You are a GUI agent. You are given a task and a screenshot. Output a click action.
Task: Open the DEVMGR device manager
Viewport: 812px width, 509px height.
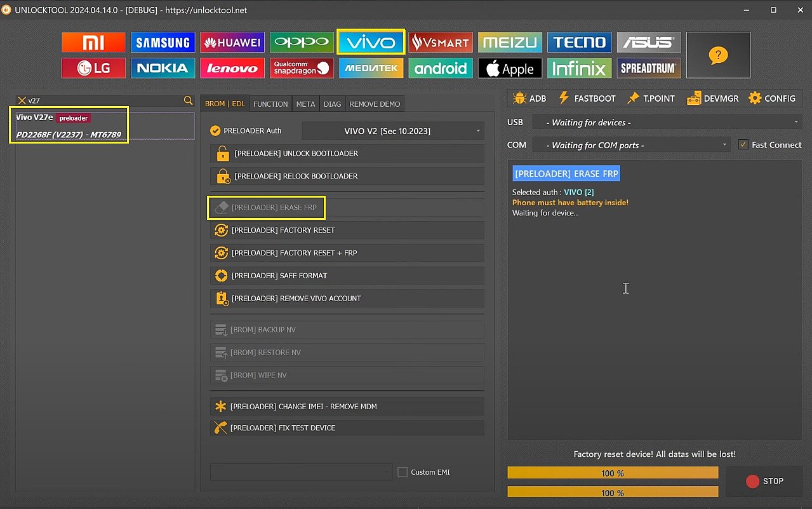[x=712, y=98]
